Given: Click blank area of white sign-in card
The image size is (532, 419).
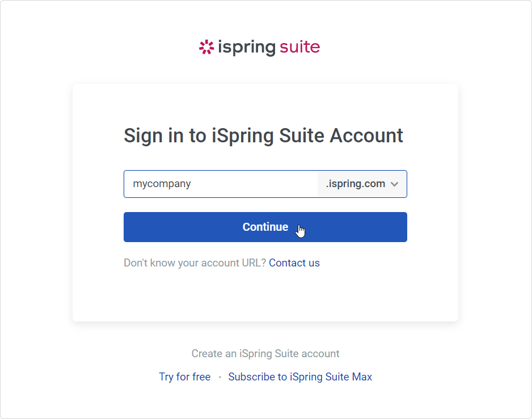Looking at the screenshot, I should [265, 295].
